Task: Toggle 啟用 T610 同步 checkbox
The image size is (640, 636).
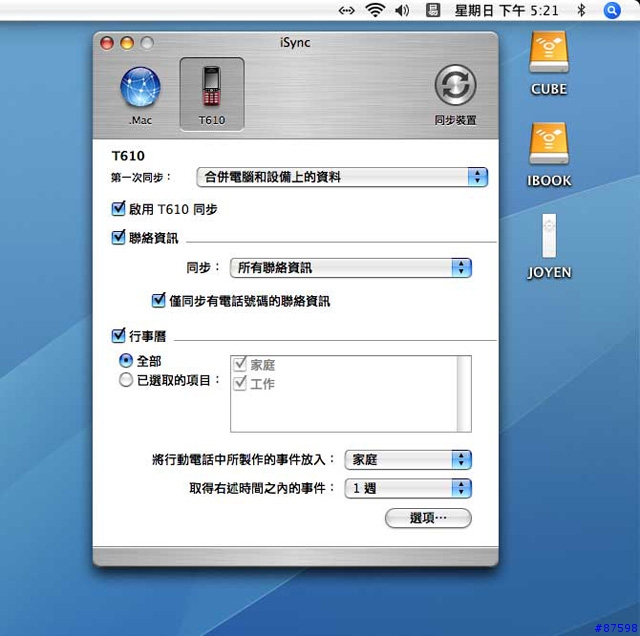Action: tap(118, 209)
